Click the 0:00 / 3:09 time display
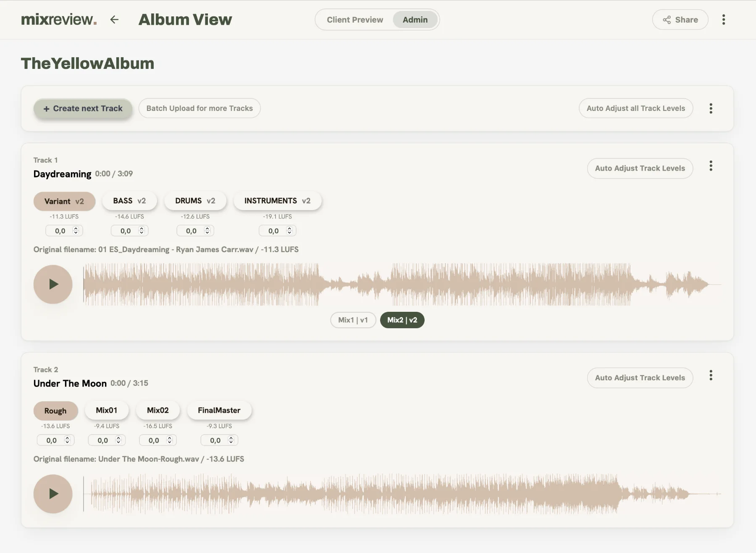 [x=114, y=174]
